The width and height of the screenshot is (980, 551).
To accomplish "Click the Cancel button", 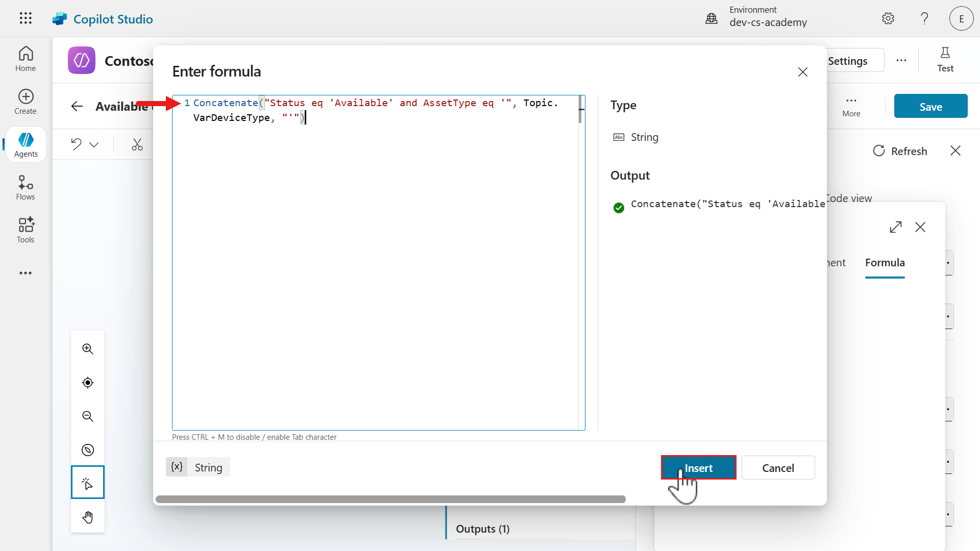I will 778,468.
